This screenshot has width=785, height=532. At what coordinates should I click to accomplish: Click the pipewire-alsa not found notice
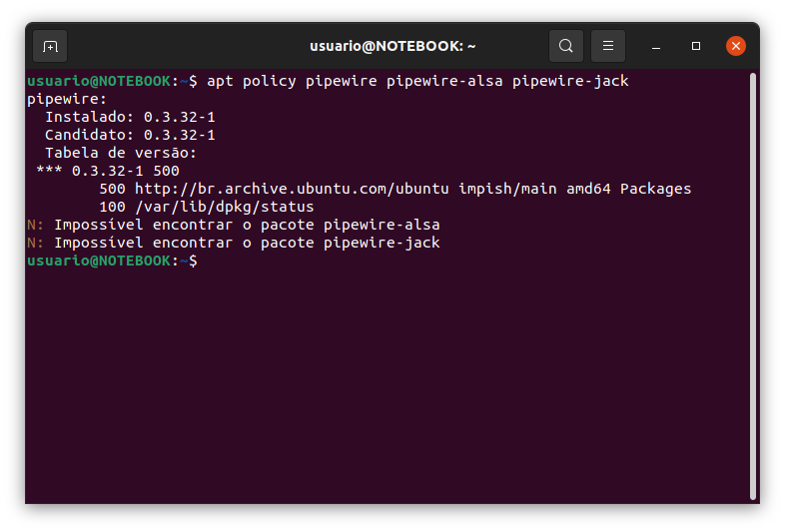click(x=234, y=226)
